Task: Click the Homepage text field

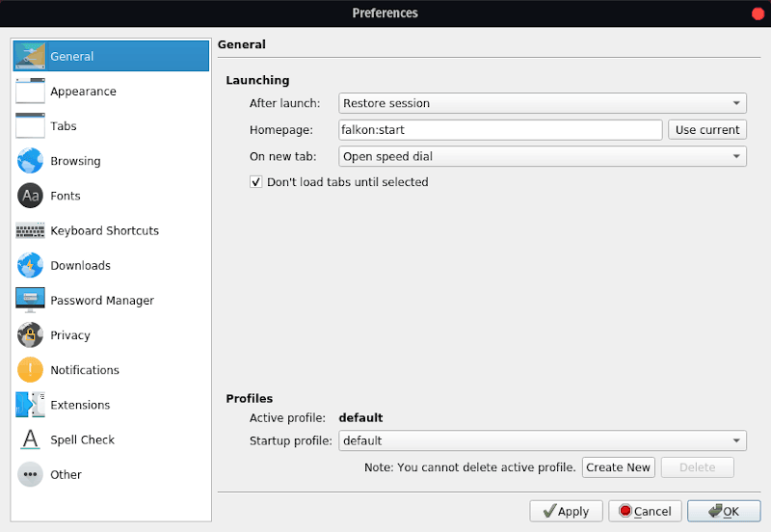Action: pos(499,130)
